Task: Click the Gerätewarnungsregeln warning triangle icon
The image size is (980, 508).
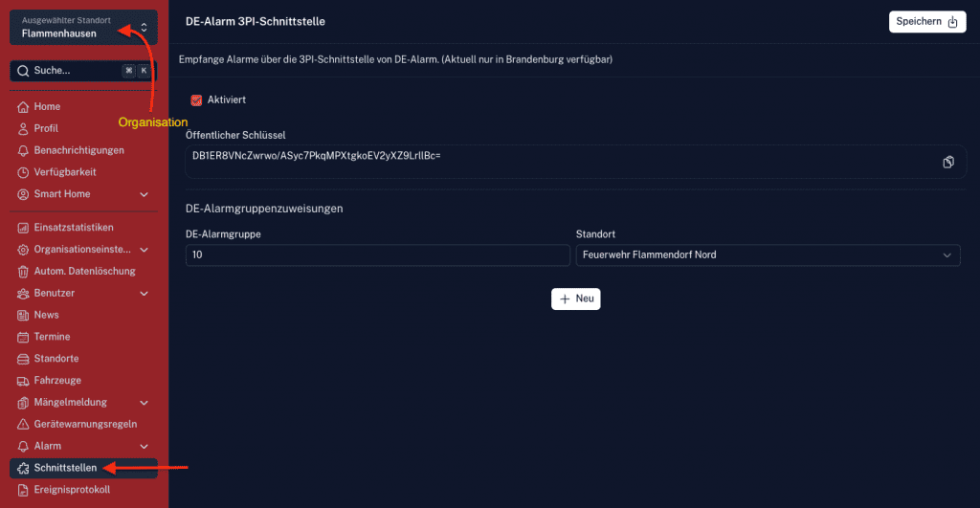Action: click(x=24, y=424)
